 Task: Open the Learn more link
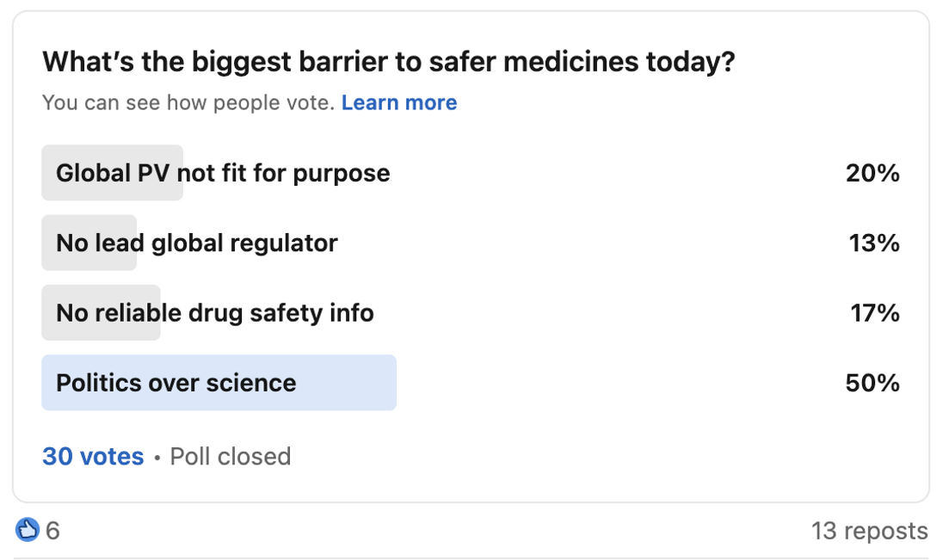point(399,103)
